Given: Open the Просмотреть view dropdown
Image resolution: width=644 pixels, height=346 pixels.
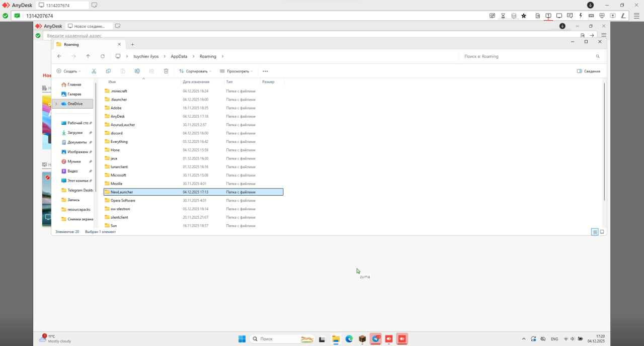Looking at the screenshot, I should 236,71.
